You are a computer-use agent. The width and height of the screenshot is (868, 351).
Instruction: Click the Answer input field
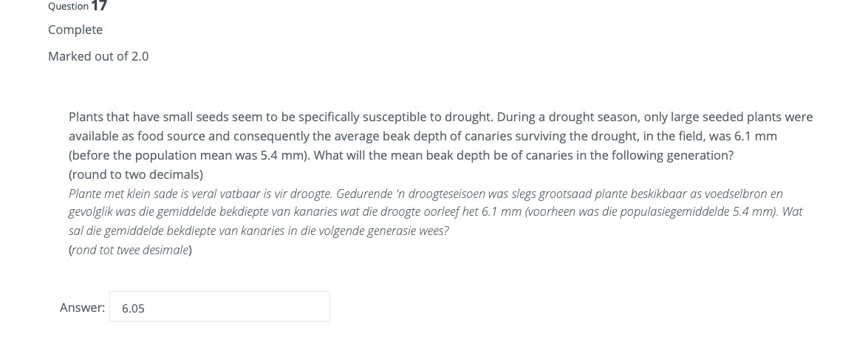219,307
